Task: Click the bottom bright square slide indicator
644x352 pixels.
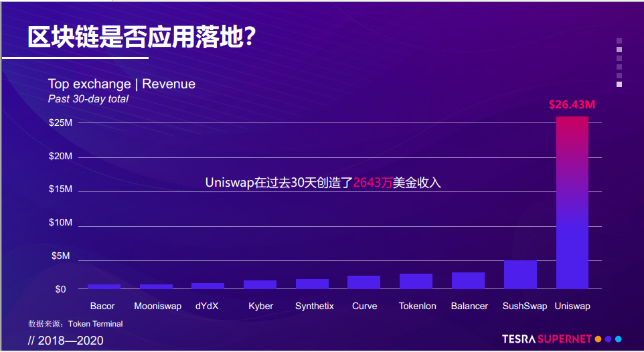Action: (x=619, y=84)
